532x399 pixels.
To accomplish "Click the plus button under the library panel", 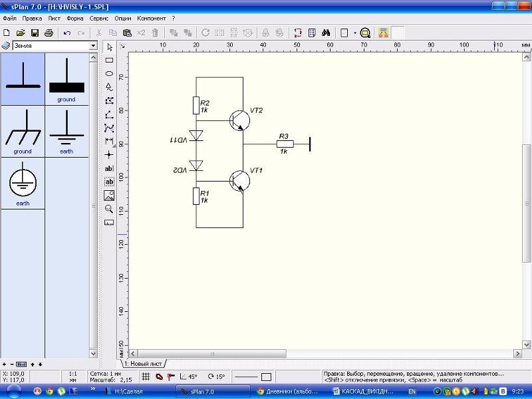I will (4, 364).
